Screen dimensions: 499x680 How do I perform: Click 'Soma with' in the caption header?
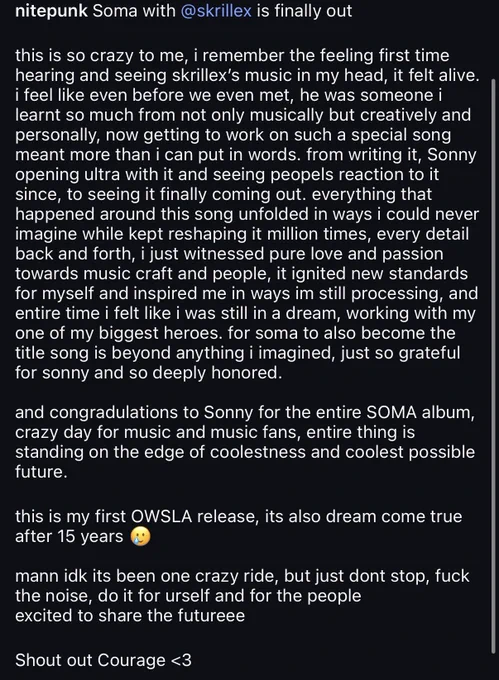[134, 11]
